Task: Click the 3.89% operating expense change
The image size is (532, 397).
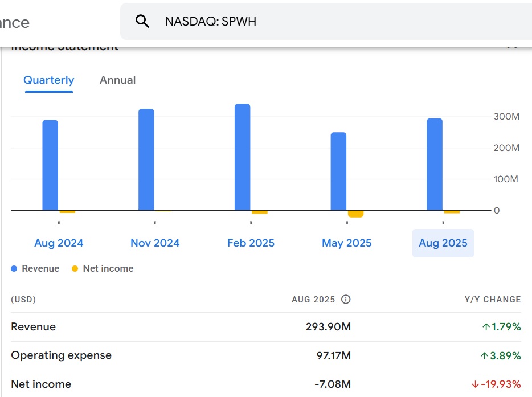Action: [501, 355]
